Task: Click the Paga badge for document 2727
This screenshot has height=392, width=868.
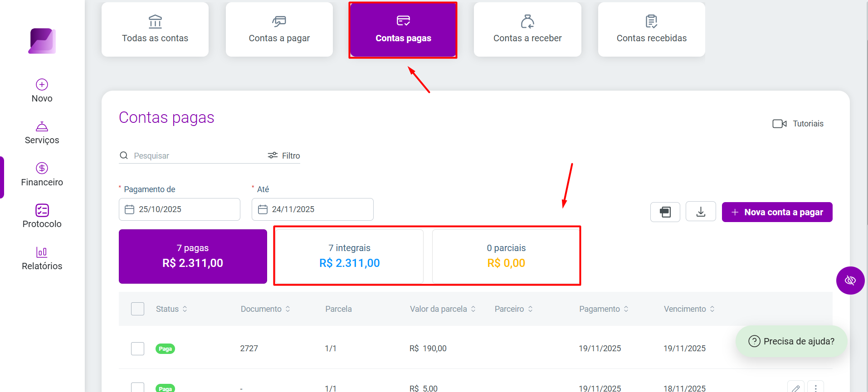Action: [x=165, y=348]
